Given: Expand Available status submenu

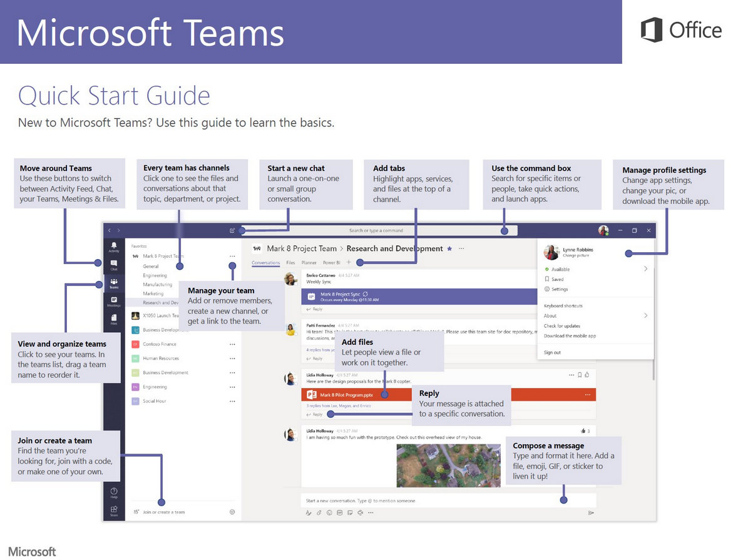Looking at the screenshot, I should [645, 268].
